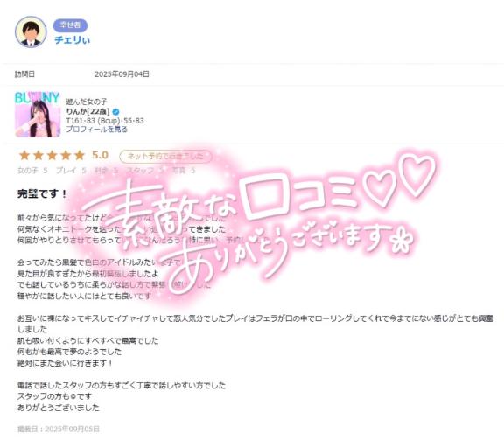Click the プレイ 5 sub-rating
Screen dimensions: 504x441
(71, 171)
